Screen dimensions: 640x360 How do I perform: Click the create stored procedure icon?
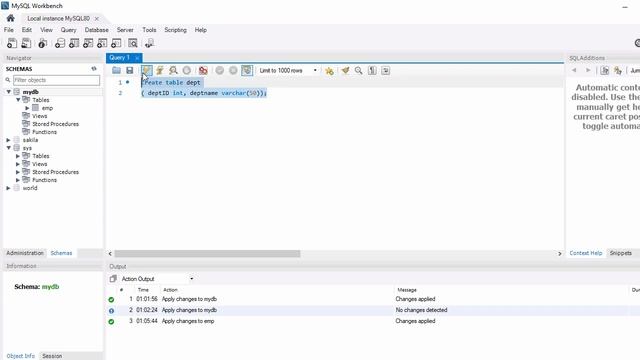(x=102, y=43)
